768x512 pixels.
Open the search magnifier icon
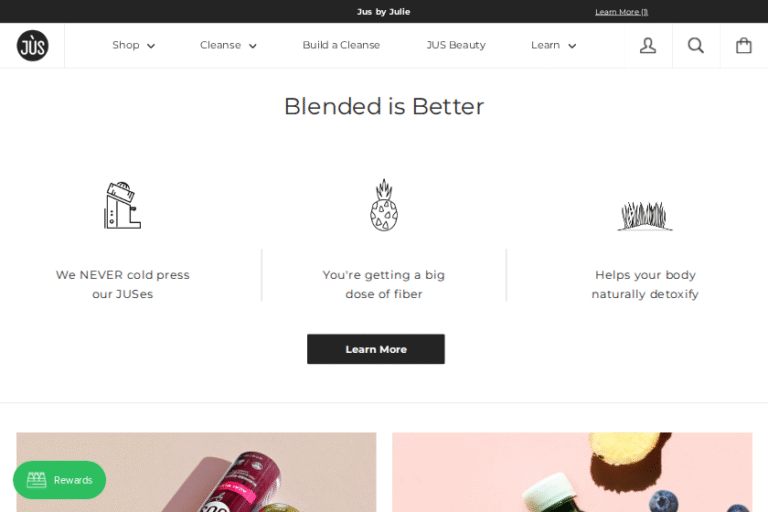pos(696,46)
